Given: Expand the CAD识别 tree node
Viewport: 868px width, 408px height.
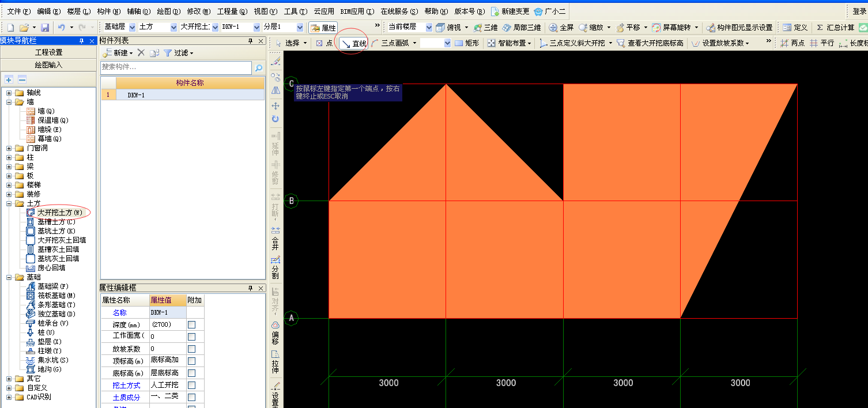Looking at the screenshot, I should point(9,397).
